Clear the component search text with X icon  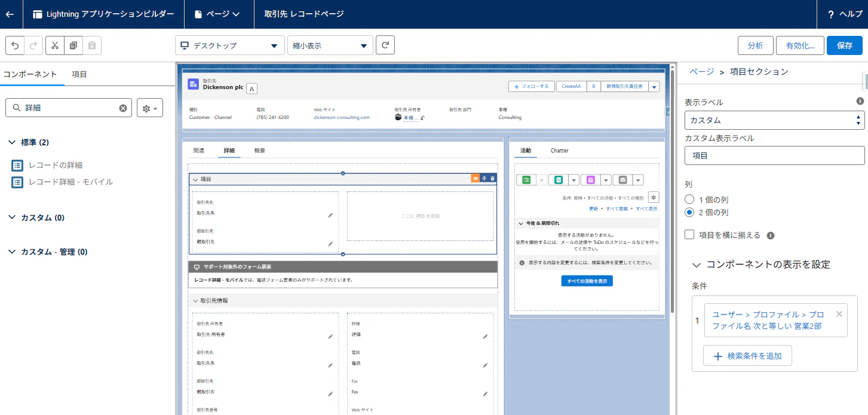pyautogui.click(x=123, y=108)
